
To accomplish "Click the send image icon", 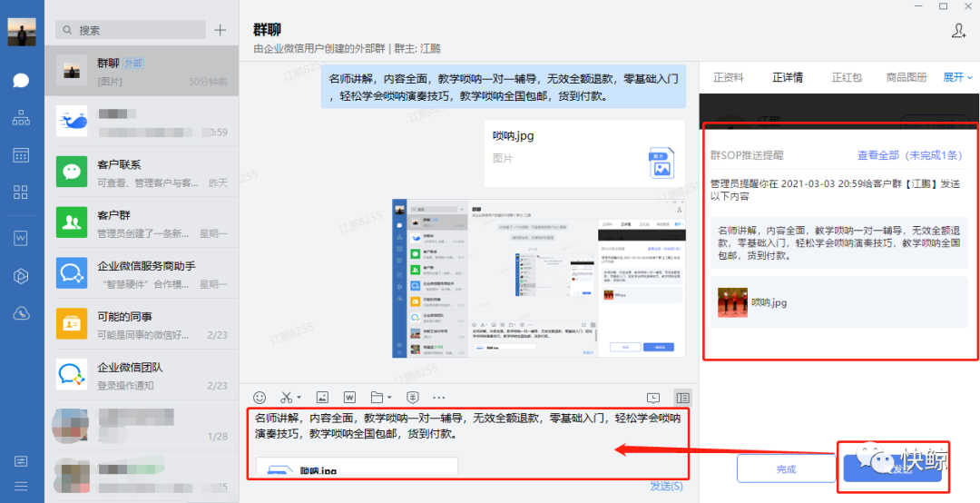I will (x=321, y=398).
